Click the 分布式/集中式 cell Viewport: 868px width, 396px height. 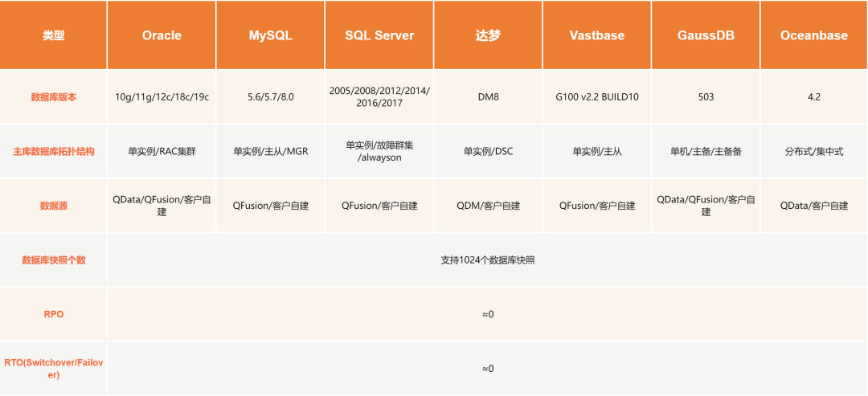[x=814, y=151]
